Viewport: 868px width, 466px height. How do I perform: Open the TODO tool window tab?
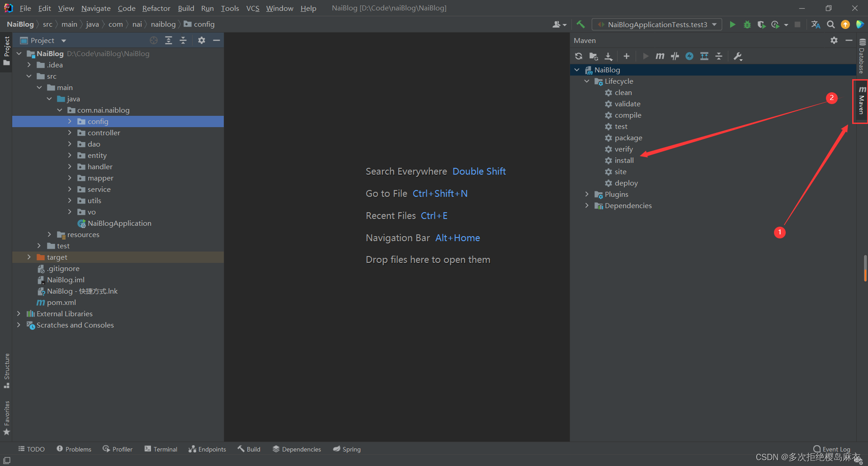pos(31,449)
